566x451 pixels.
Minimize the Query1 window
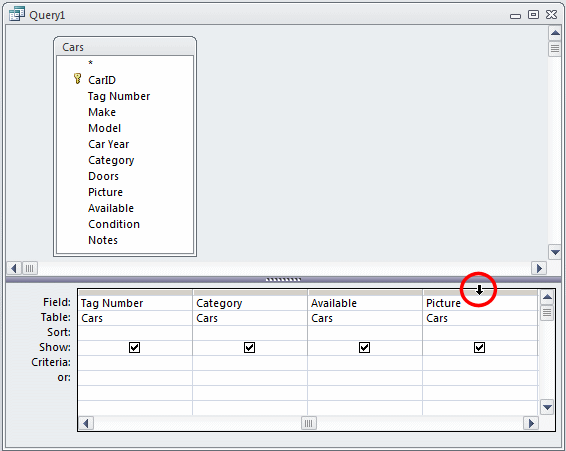tap(515, 16)
